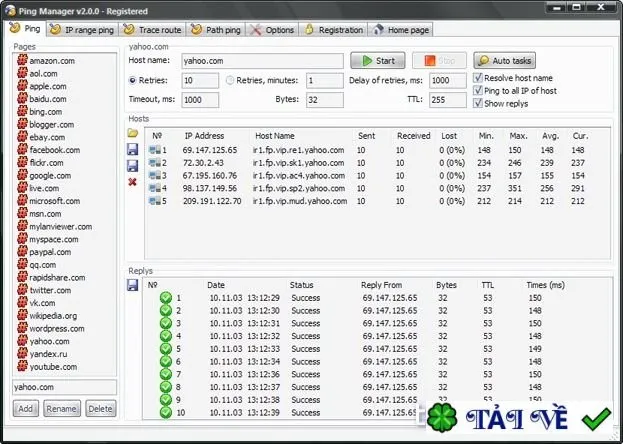The width and height of the screenshot is (623, 444).
Task: Click the Avg. column header
Action: tap(550, 136)
